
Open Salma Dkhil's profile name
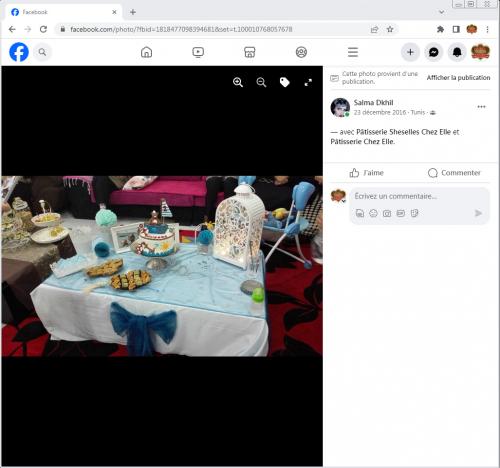pos(373,103)
